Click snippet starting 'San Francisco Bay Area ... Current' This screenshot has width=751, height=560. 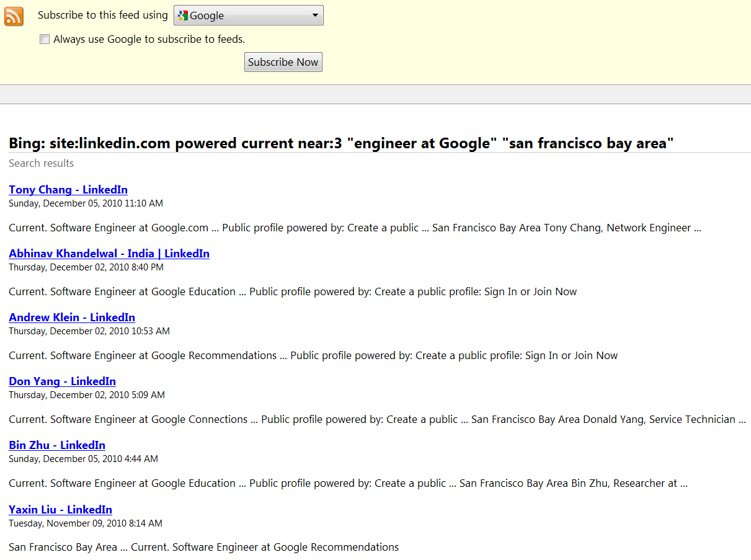[x=203, y=547]
